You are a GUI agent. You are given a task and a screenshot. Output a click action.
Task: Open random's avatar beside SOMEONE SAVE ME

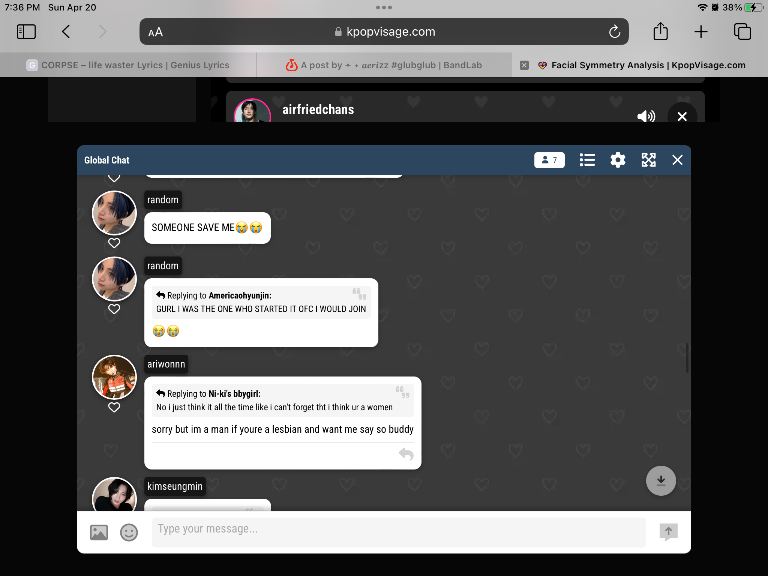(115, 213)
